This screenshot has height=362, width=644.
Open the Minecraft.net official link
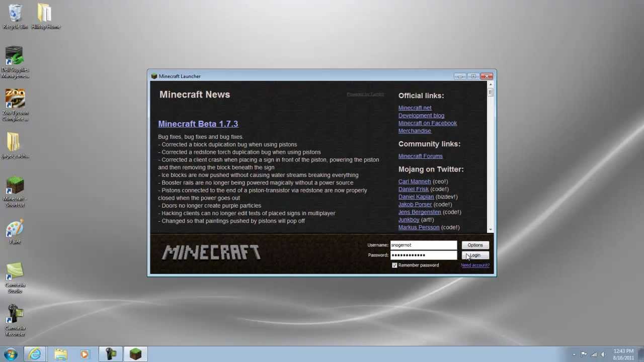pyautogui.click(x=415, y=108)
